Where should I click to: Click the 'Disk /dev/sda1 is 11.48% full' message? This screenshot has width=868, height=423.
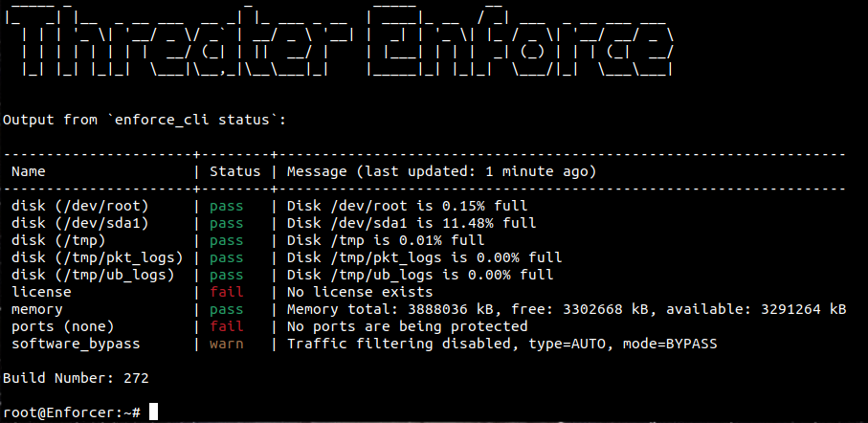click(x=412, y=223)
